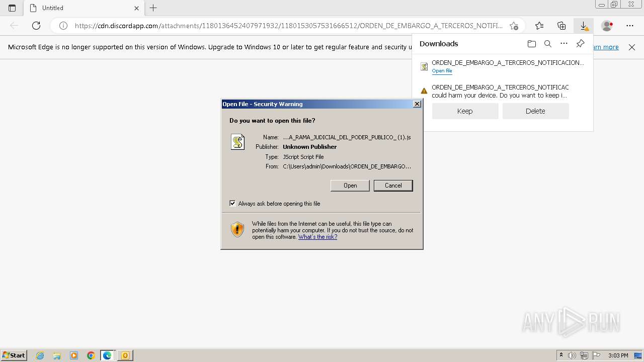Screen dimensions: 644x362
Task: Click the warning triangle on second download
Action: point(424,91)
